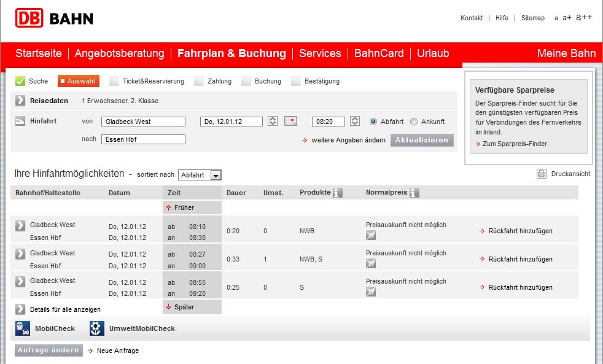
Task: Click the Auswahl booking step
Action: 79,81
